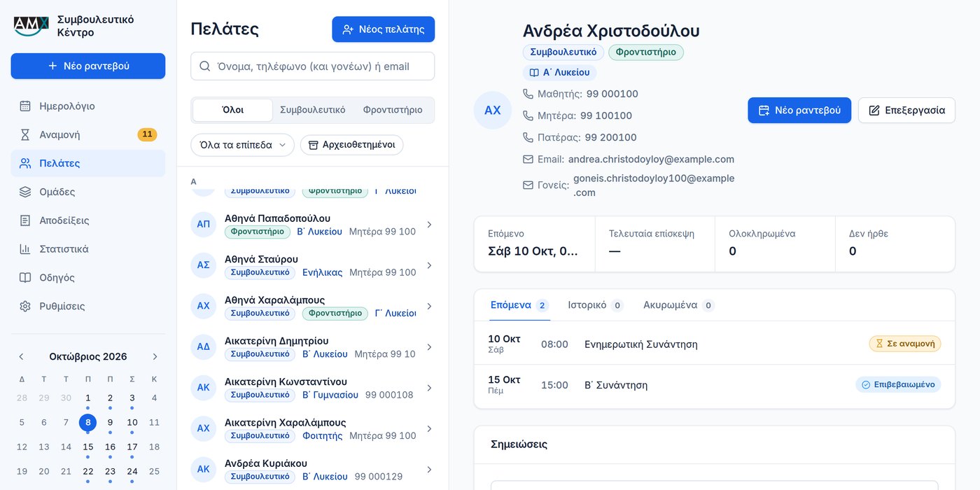Click the AMX logo in sidebar
This screenshot has height=490, width=980.
31,26
